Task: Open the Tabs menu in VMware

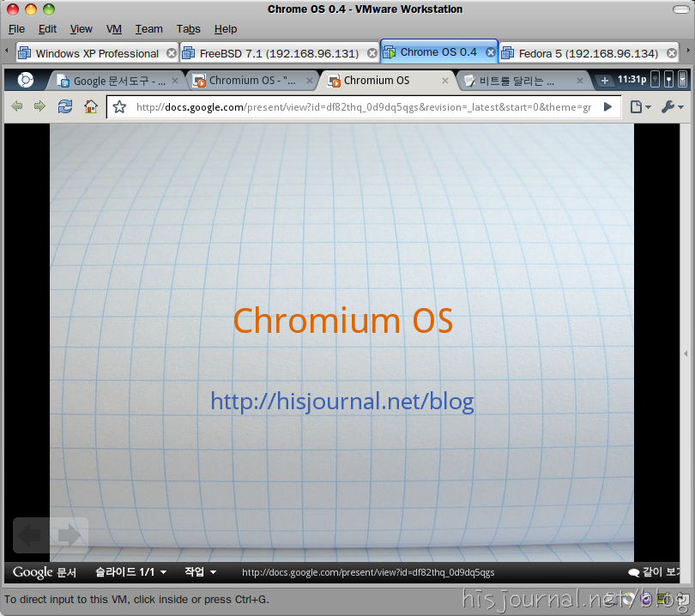Action: (x=189, y=29)
